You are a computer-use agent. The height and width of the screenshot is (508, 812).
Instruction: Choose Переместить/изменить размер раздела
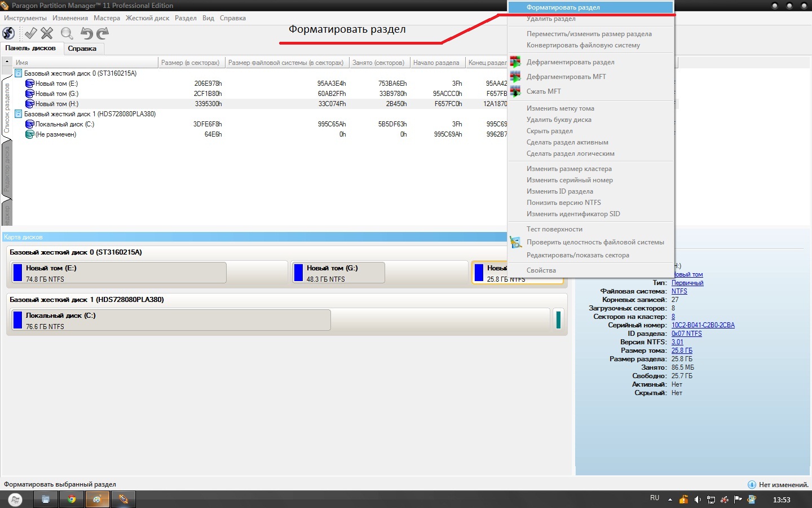tap(590, 34)
